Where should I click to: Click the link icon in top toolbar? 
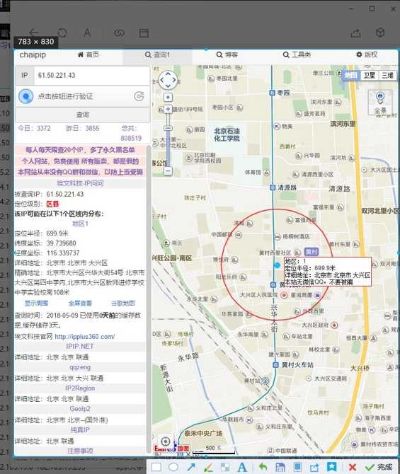(x=119, y=33)
